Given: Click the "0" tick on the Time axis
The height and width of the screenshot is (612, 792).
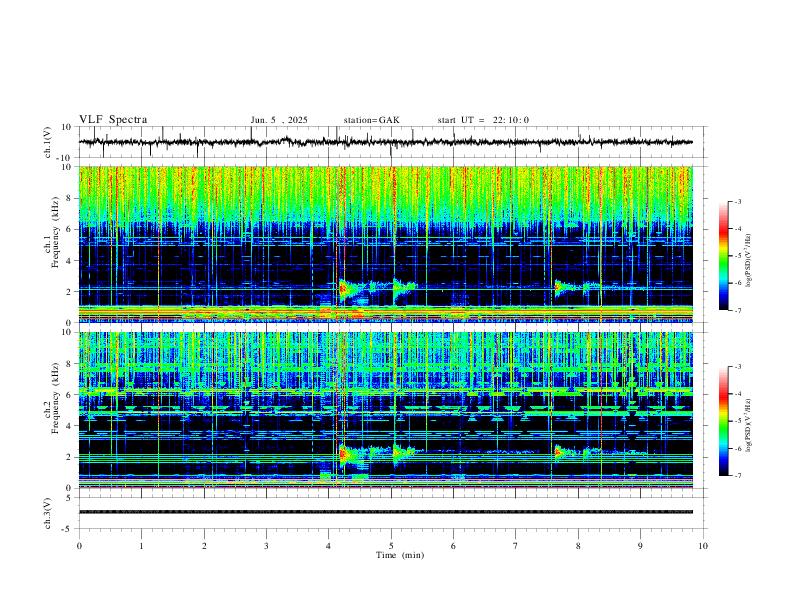Looking at the screenshot, I should [79, 546].
